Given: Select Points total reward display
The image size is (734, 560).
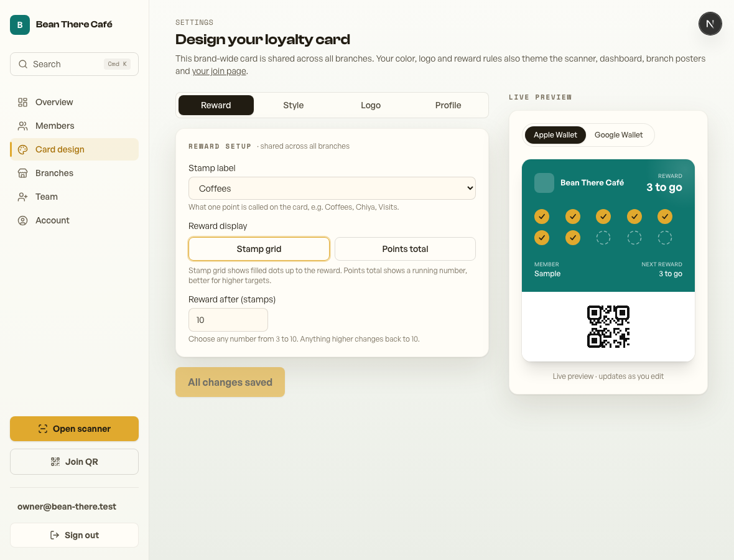Looking at the screenshot, I should point(405,249).
